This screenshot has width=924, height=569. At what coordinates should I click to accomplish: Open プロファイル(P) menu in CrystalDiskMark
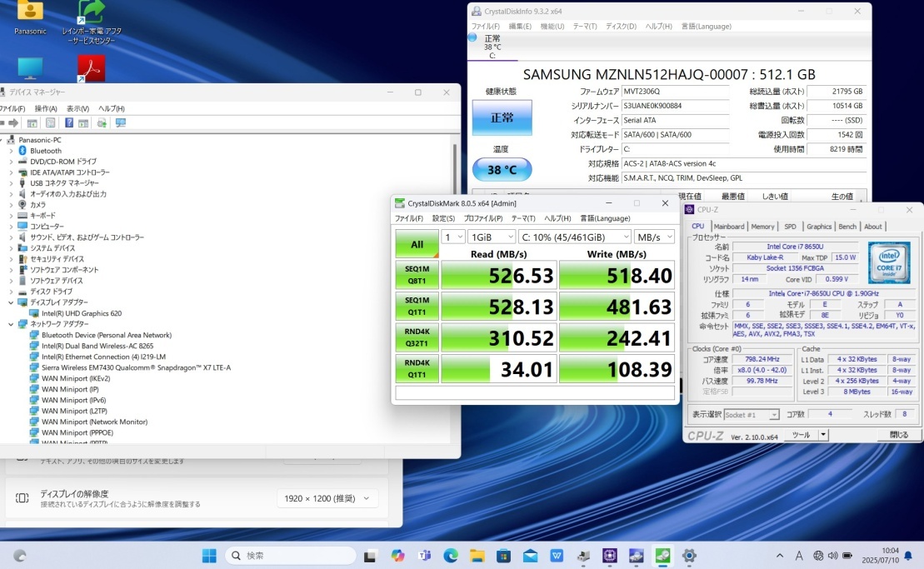coord(482,218)
